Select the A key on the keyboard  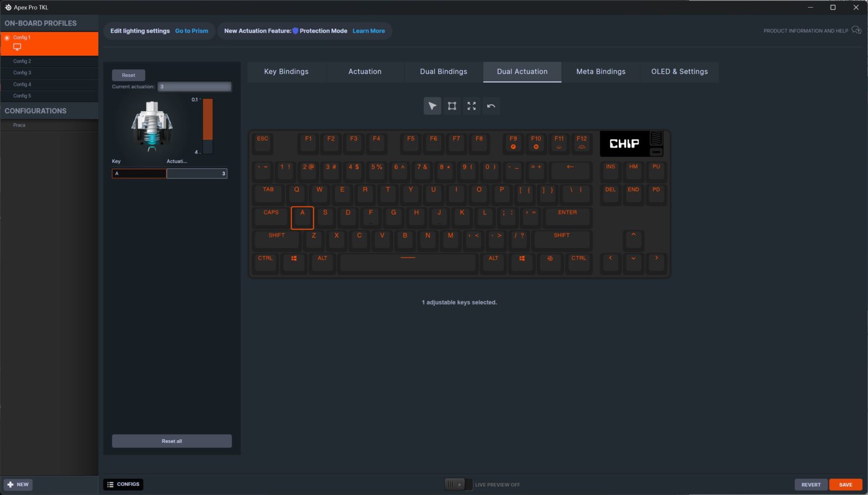302,218
